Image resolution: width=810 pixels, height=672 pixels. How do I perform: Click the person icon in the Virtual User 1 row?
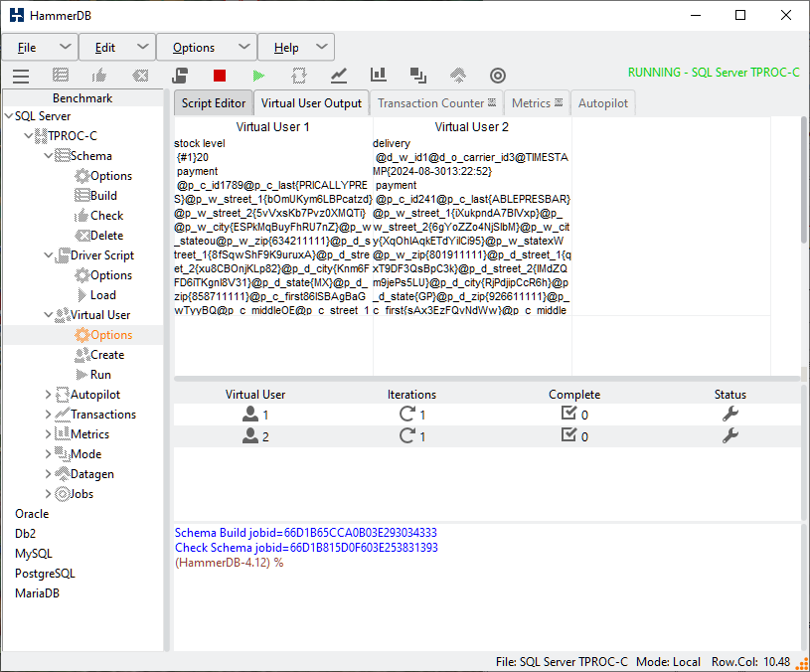tap(250, 414)
